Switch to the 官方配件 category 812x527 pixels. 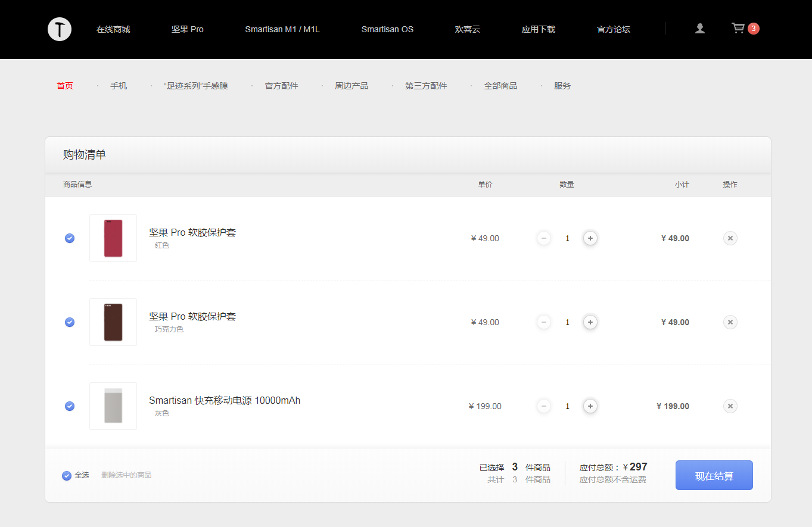pyautogui.click(x=281, y=86)
